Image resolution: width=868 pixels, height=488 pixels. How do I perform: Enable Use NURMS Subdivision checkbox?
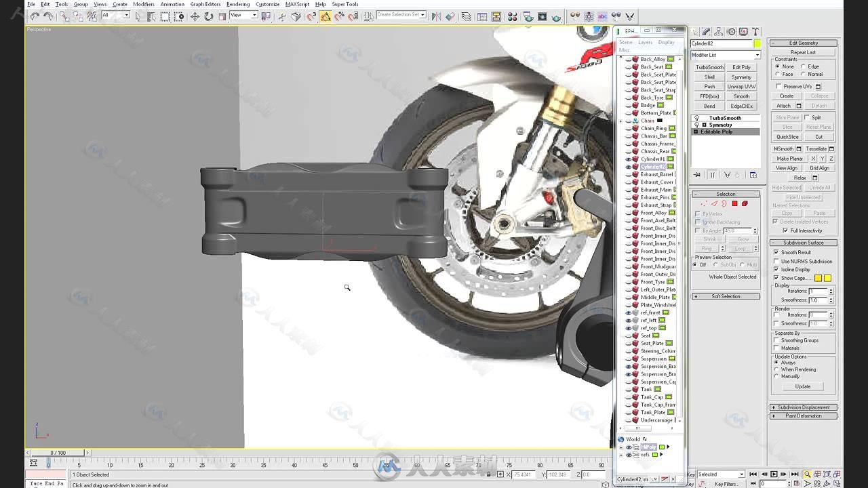(x=776, y=261)
